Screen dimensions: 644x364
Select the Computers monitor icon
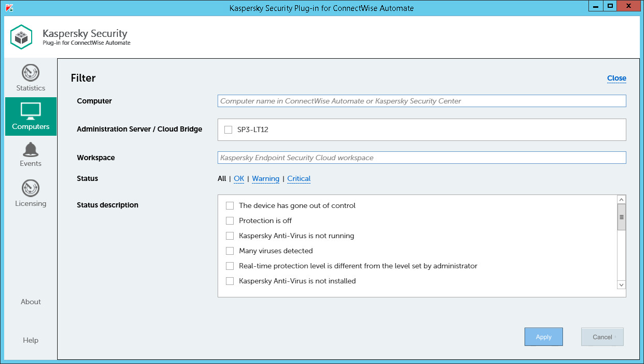click(31, 111)
